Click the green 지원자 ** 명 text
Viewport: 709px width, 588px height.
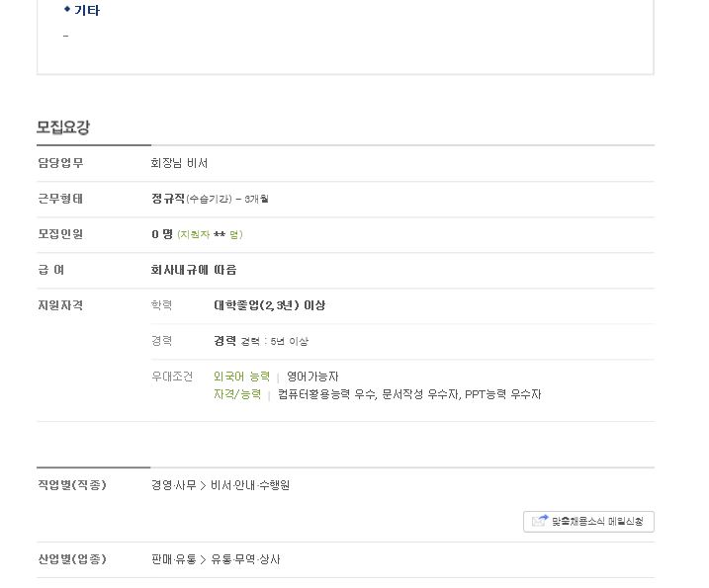[210, 234]
